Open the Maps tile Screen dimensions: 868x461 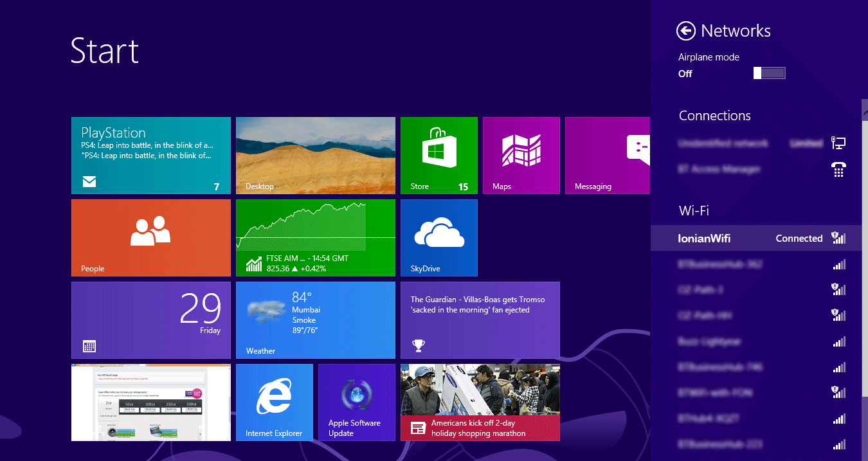[521, 156]
